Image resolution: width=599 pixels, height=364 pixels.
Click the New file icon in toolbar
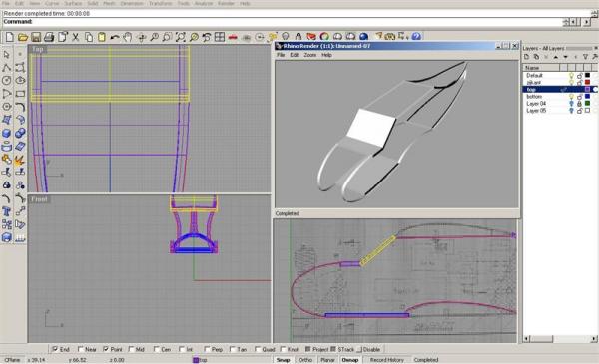10,37
